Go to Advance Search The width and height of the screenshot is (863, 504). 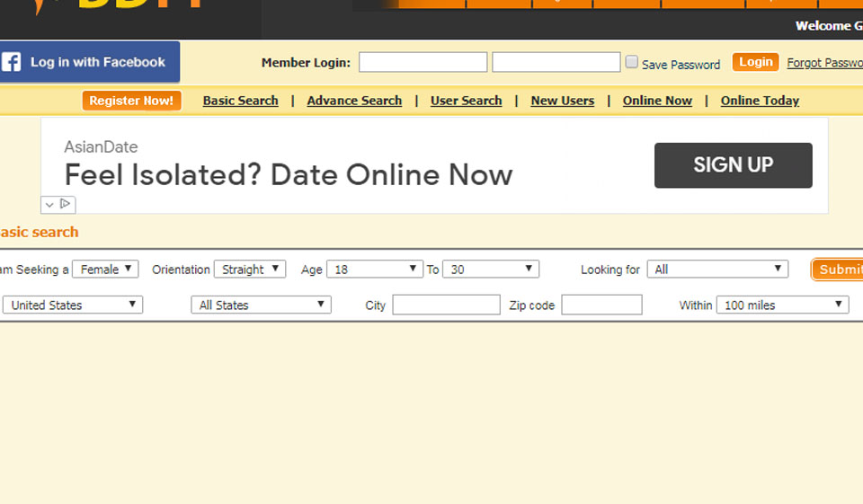[x=354, y=101]
